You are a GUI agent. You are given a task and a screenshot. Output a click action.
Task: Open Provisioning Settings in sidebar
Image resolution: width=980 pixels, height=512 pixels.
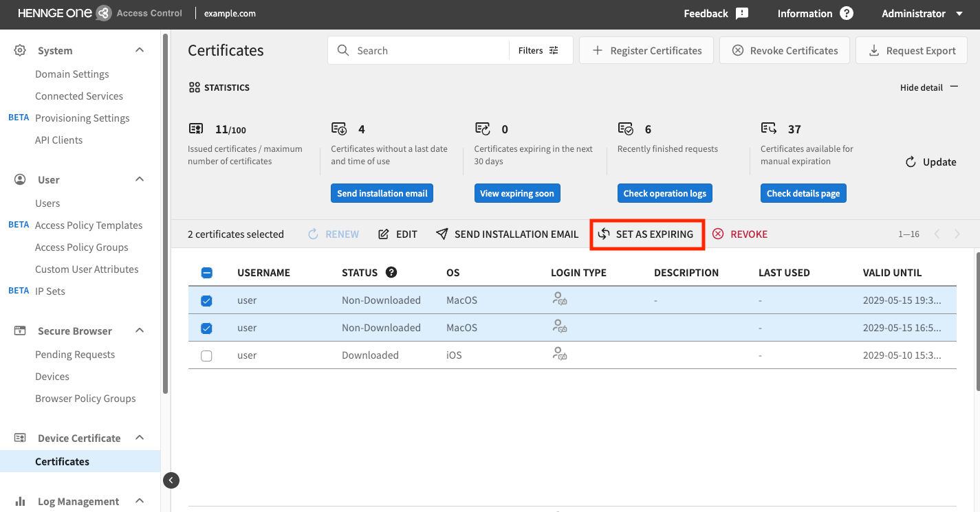(83, 118)
